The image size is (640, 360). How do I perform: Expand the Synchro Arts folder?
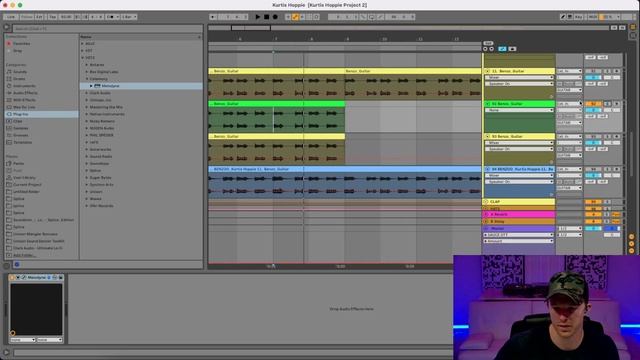pyautogui.click(x=87, y=184)
